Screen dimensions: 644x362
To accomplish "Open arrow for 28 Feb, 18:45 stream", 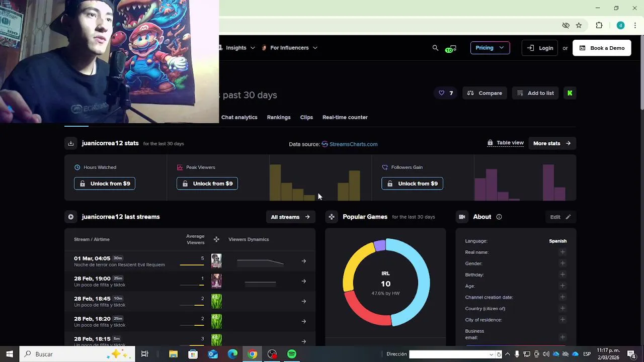I will (x=303, y=301).
